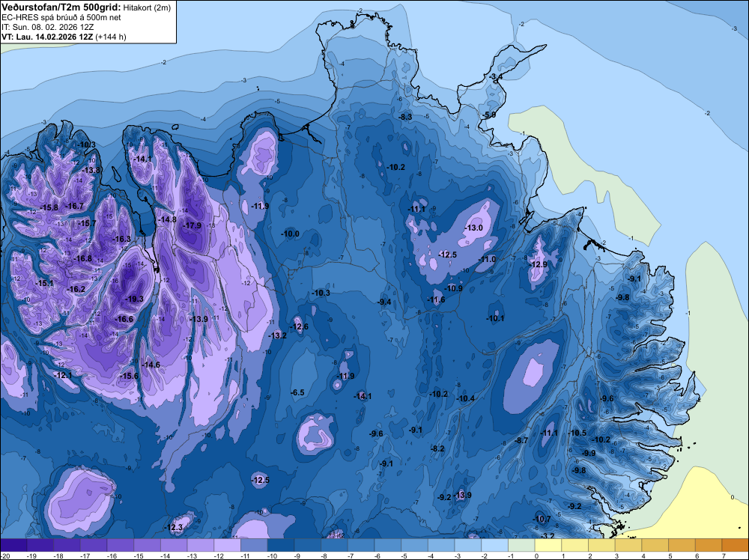Viewport: 749px width, 560px height.
Task: Click the -8.2 temperature value
Action: (437, 448)
